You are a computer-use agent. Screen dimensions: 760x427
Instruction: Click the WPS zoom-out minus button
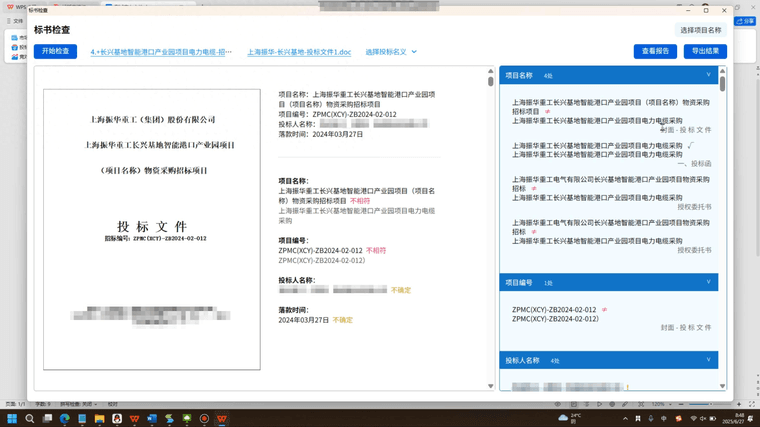point(681,404)
